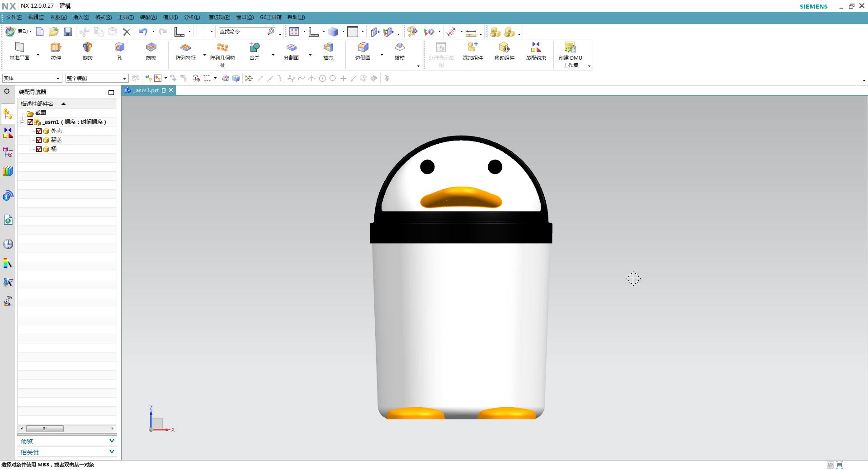The width and height of the screenshot is (868, 470).
Task: Click the Delete X icon in toolbar
Action: 127,32
